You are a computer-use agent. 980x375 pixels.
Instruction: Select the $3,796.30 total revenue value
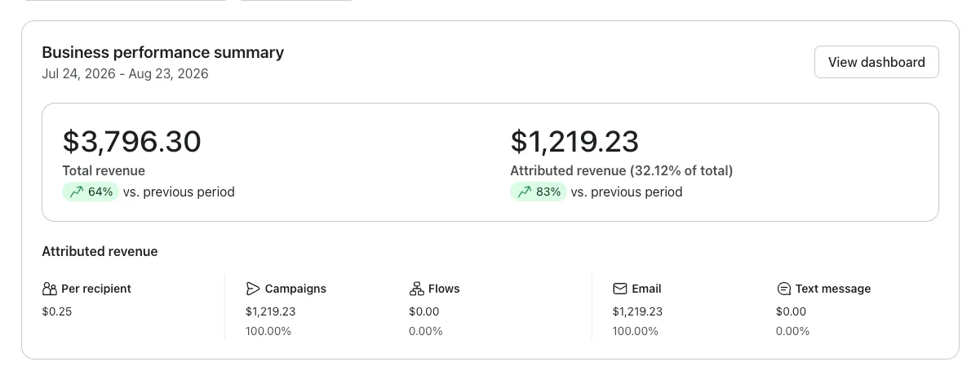pos(131,142)
